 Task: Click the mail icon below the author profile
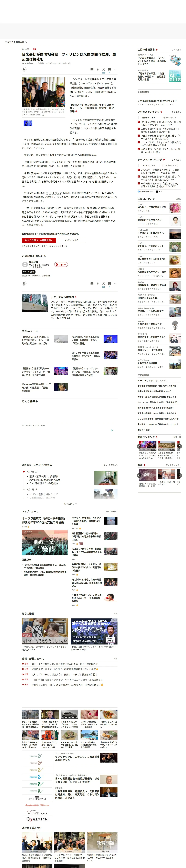coord(92,283)
